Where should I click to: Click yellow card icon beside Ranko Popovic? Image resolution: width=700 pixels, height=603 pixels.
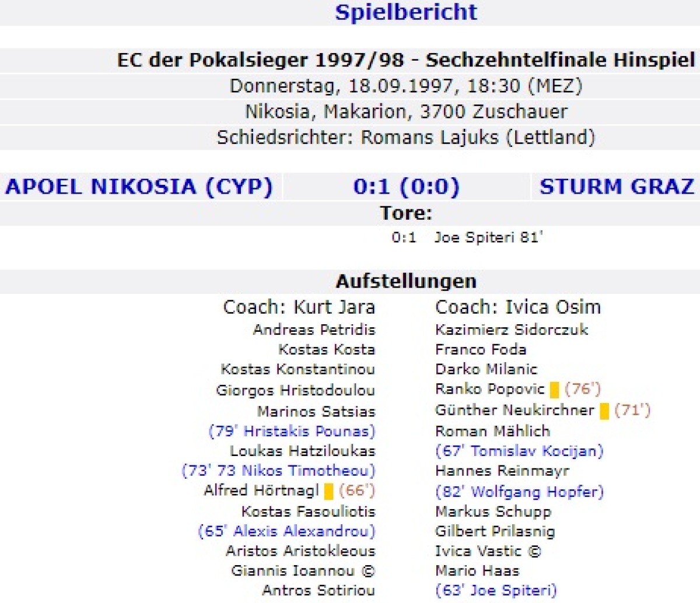pyautogui.click(x=554, y=390)
